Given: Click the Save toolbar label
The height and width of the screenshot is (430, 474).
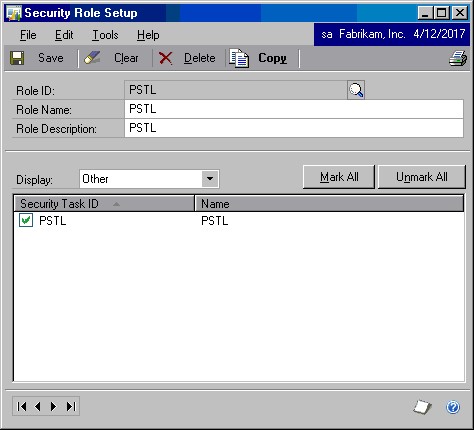Looking at the screenshot, I should (x=51, y=58).
